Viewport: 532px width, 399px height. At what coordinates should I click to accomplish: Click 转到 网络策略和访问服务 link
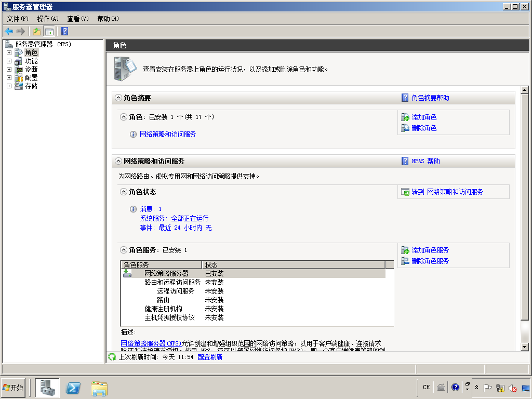point(447,192)
